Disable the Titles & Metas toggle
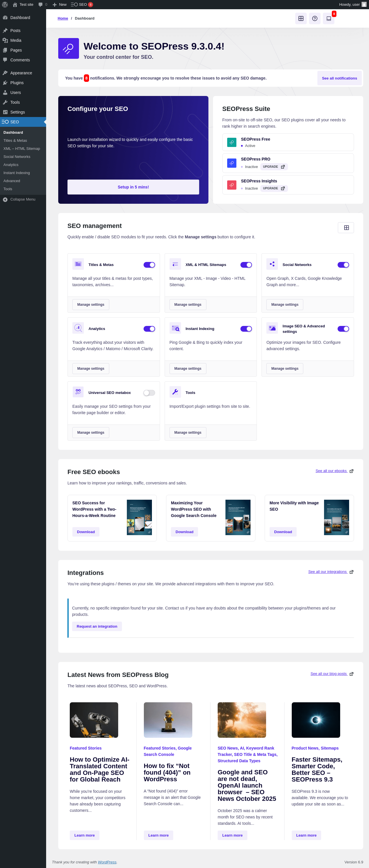This screenshot has width=369, height=868. pos(149,265)
